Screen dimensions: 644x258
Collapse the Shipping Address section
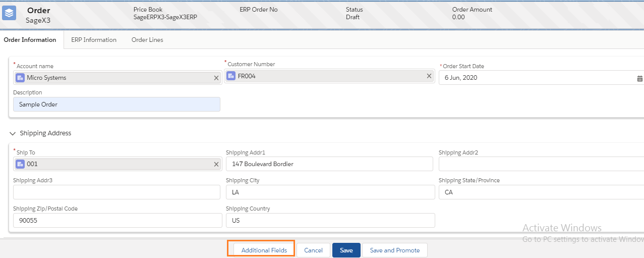click(x=13, y=134)
